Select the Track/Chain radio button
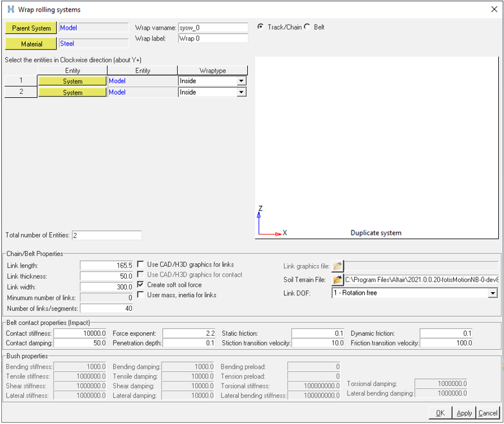504x424 pixels. pos(260,27)
